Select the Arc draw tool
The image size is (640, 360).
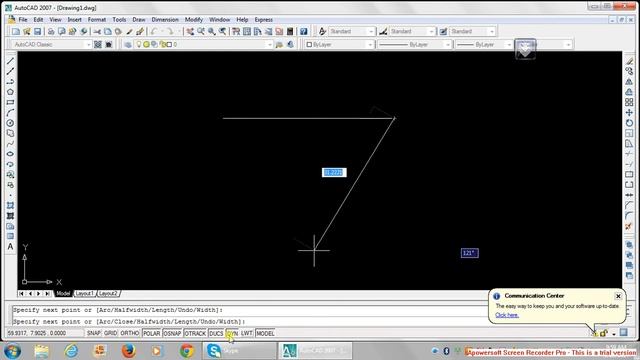(10, 112)
